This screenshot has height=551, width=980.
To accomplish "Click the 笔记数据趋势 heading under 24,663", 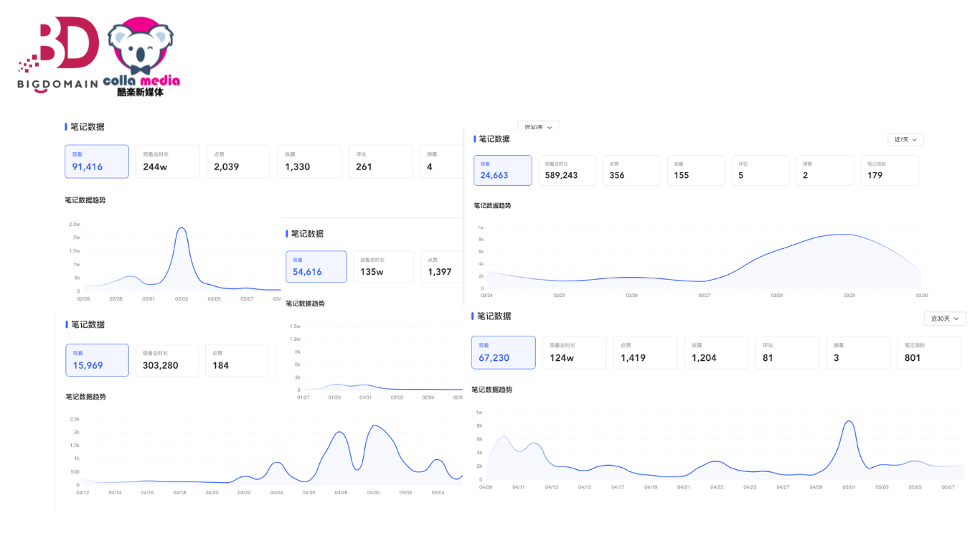I will (492, 206).
